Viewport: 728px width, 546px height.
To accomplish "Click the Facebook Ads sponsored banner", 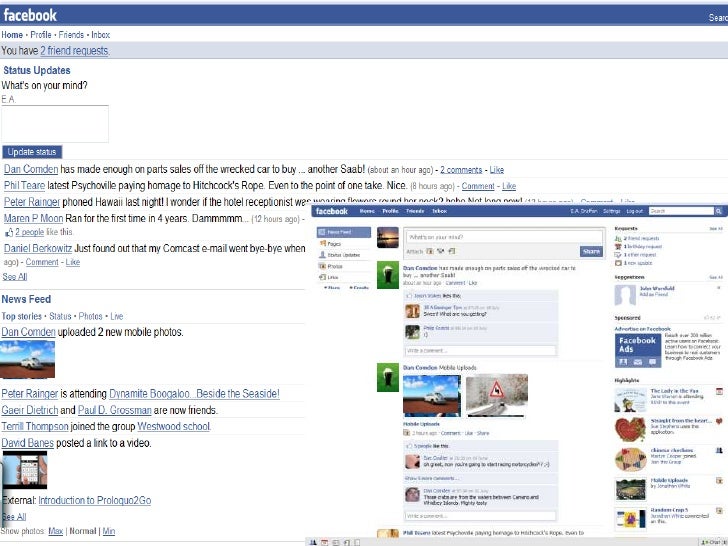I will coord(637,351).
